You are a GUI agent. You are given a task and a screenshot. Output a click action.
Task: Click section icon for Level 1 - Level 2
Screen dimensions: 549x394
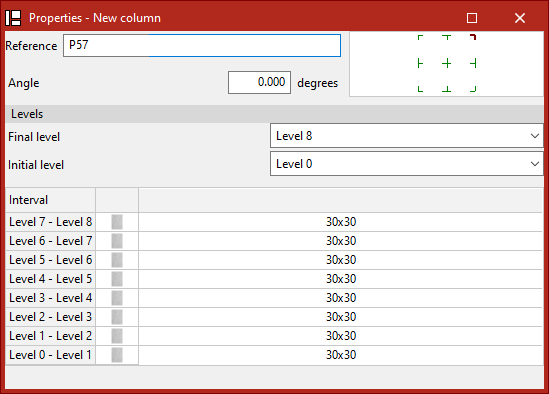[117, 336]
